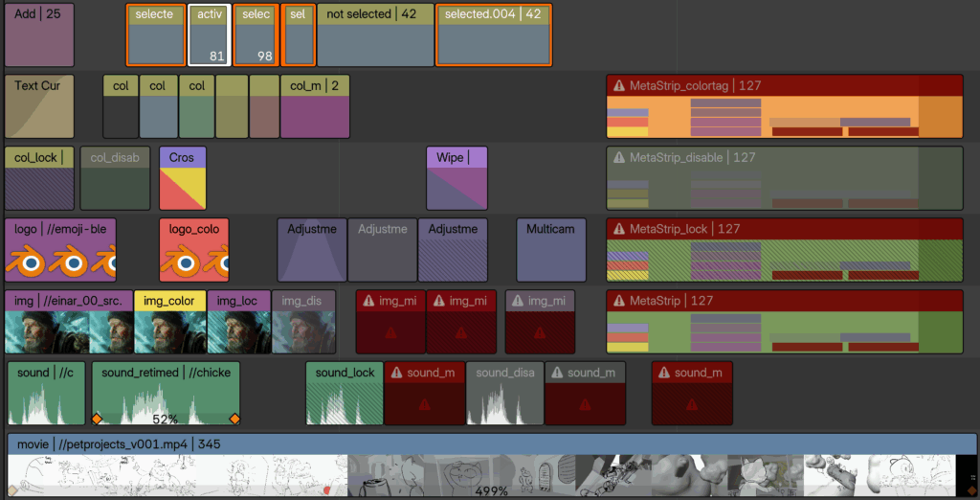Screen dimensions: 980x500
Task: Click 'movie | //petprojects_v001.mp4 | 345' header
Action: coord(492,444)
